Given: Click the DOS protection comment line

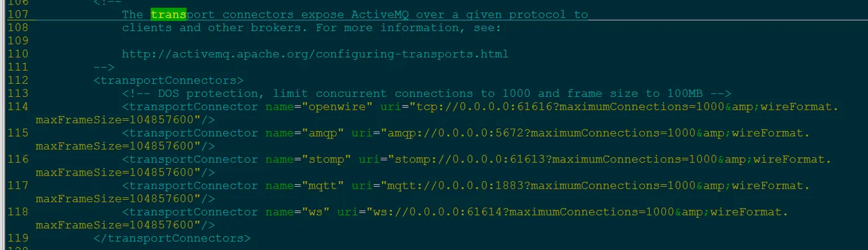Looking at the screenshot, I should coord(427,94).
